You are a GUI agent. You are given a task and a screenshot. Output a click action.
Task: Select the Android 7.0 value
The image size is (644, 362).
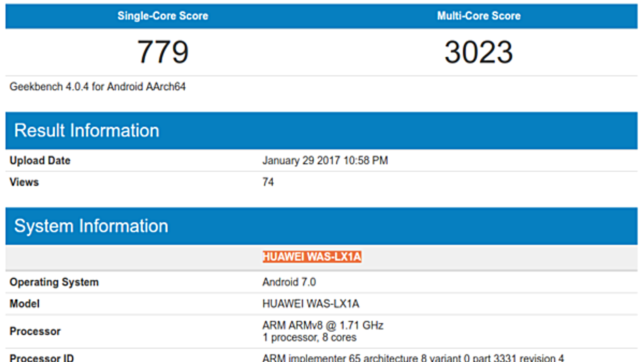(x=289, y=282)
